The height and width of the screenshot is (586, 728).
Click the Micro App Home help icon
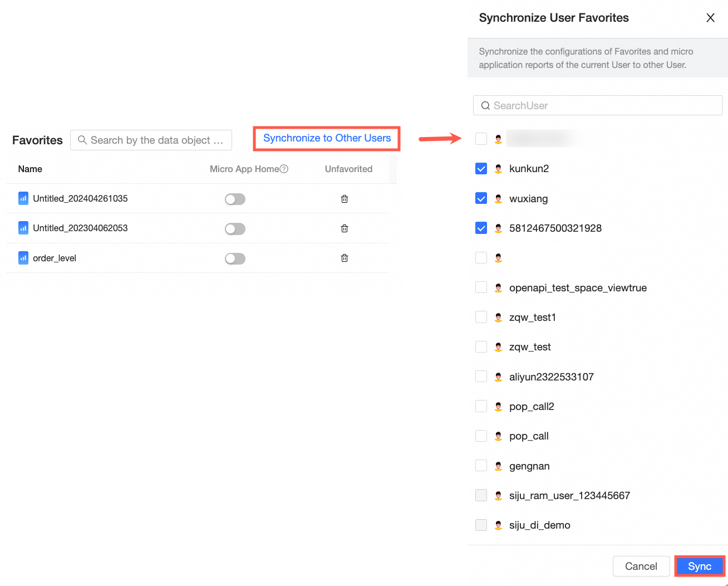point(284,169)
